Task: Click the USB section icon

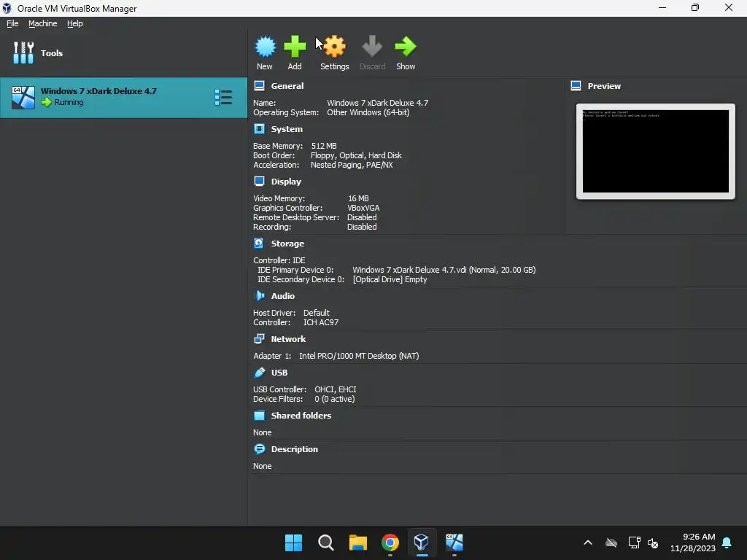Action: [x=259, y=373]
